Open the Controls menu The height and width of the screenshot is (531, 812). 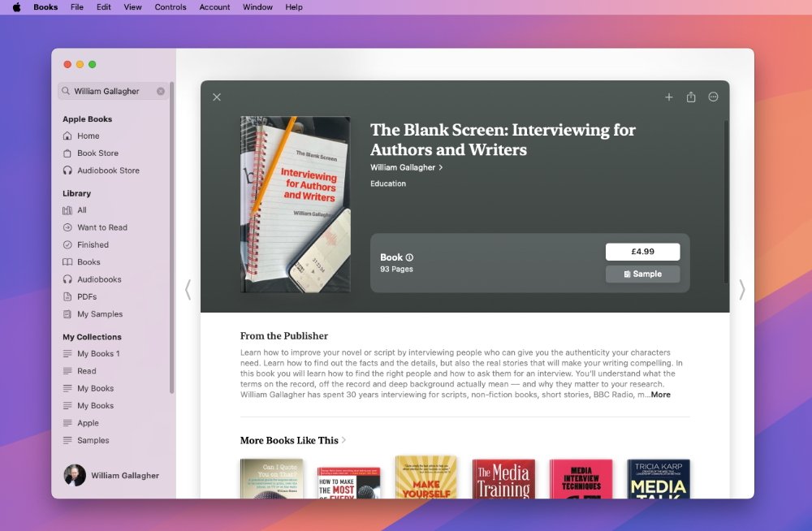tap(171, 7)
